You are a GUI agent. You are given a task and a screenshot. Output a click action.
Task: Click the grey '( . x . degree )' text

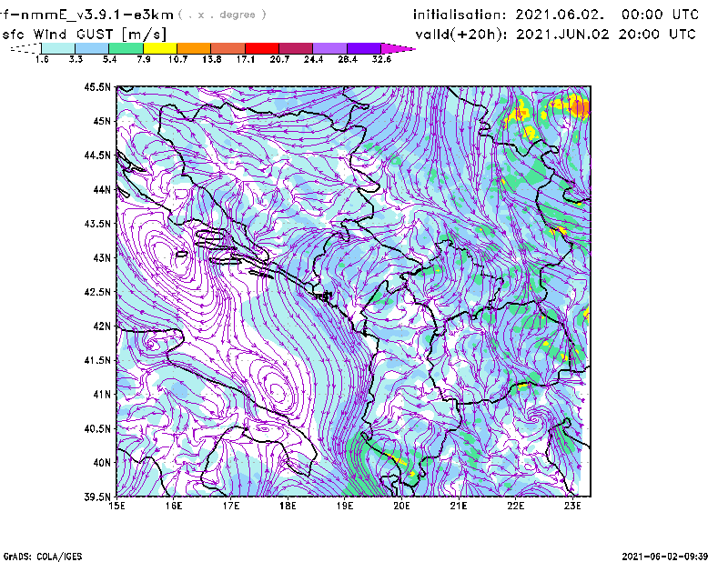pyautogui.click(x=222, y=15)
